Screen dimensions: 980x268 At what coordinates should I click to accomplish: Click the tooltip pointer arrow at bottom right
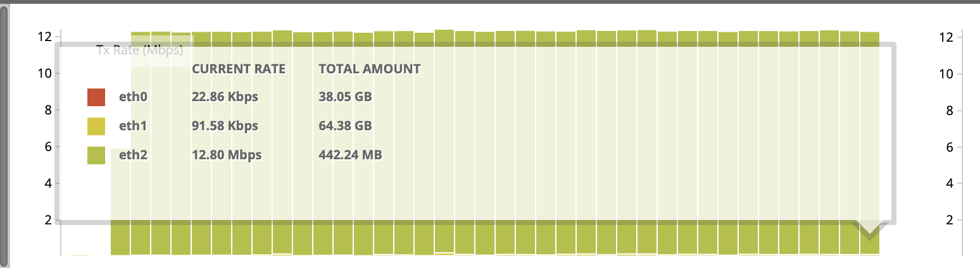click(x=869, y=231)
